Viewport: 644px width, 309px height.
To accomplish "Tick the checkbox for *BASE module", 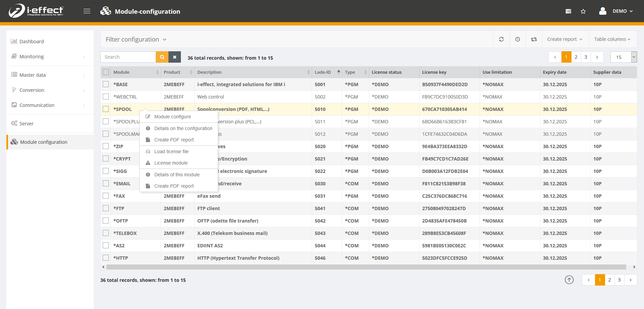I will tap(106, 84).
